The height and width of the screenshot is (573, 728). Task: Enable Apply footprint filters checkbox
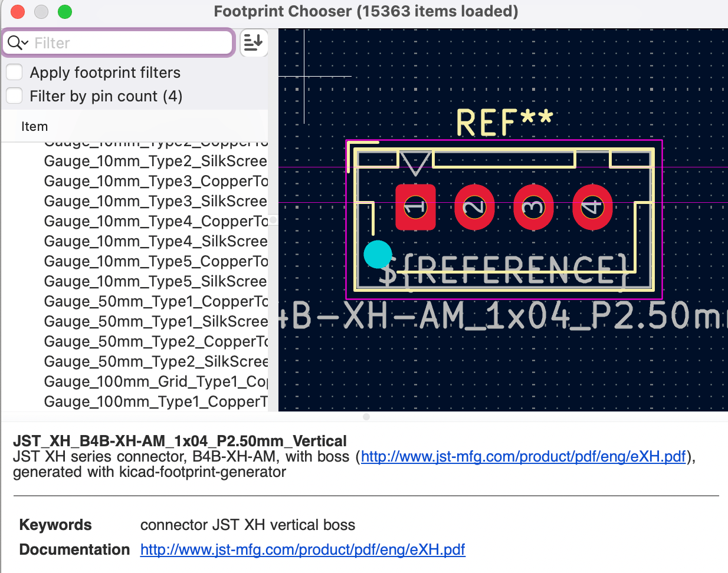click(x=14, y=73)
